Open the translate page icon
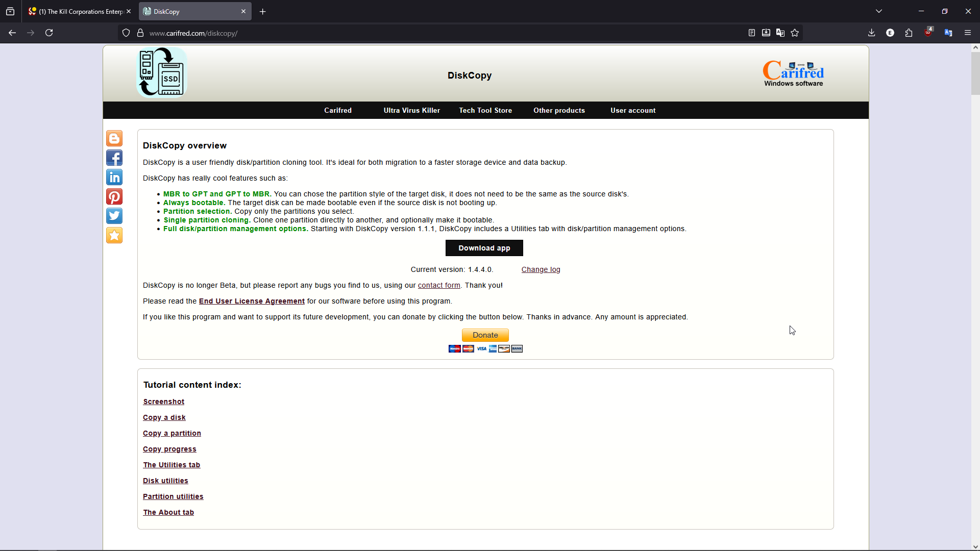The width and height of the screenshot is (980, 551). pos(780,33)
